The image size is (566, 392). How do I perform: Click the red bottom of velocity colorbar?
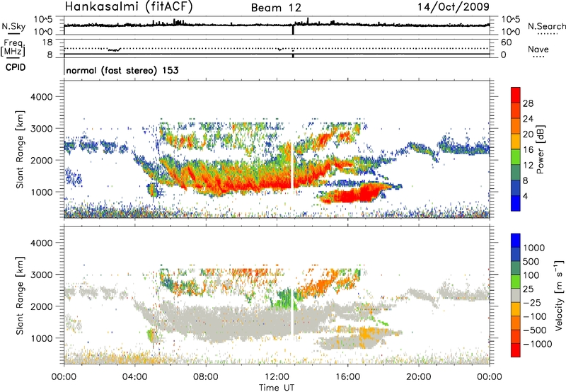pyautogui.click(x=516, y=350)
